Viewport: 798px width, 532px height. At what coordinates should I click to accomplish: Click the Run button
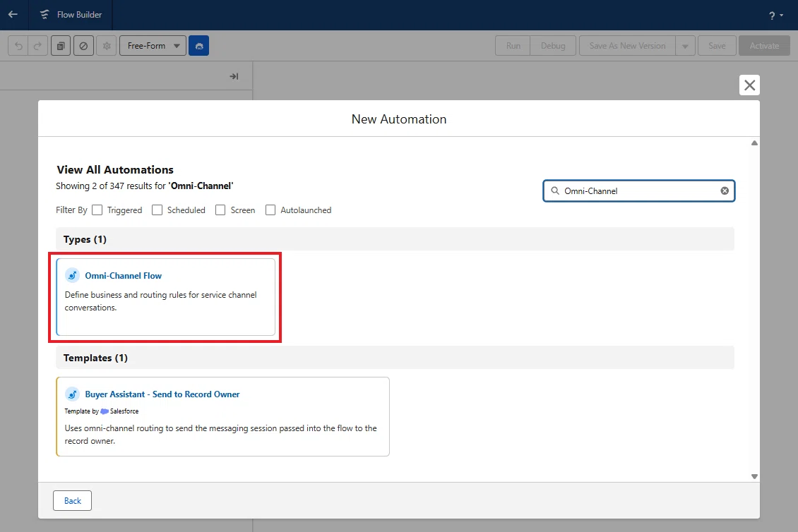coord(513,46)
